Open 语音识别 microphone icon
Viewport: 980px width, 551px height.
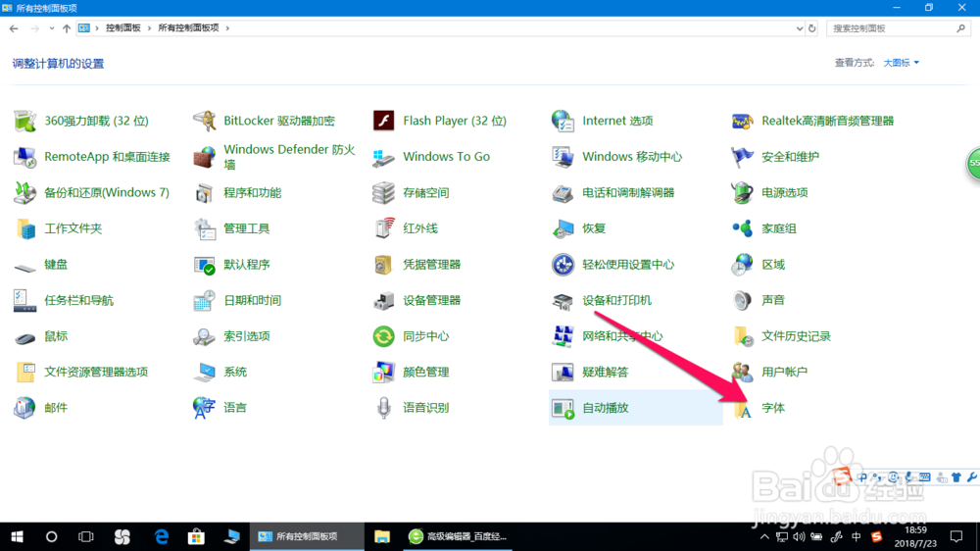(384, 408)
